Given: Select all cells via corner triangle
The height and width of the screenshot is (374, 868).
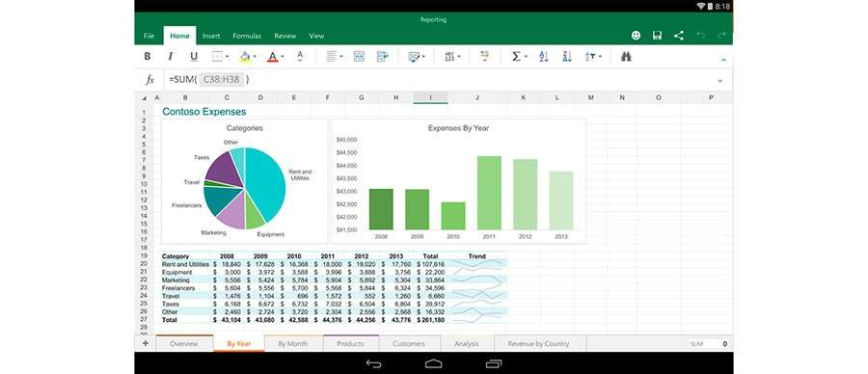Looking at the screenshot, I should 145,98.
